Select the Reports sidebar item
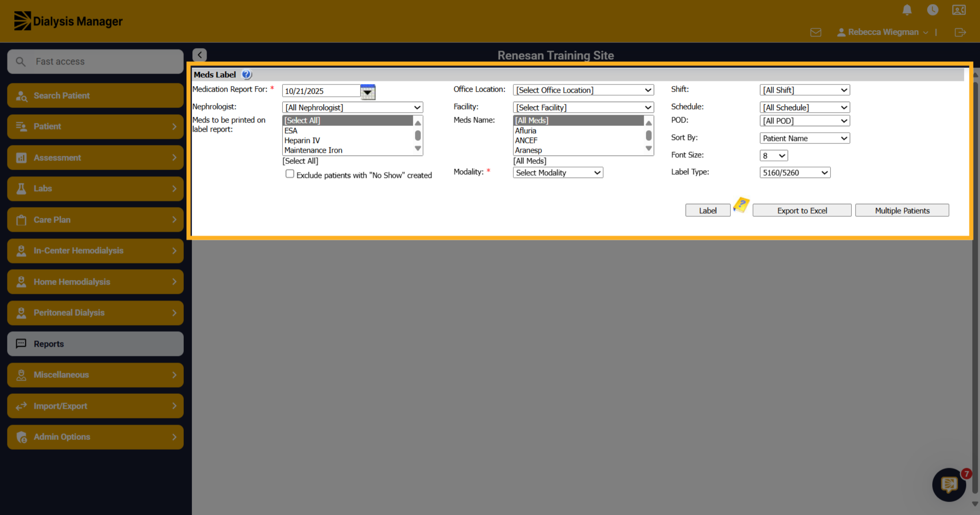 pyautogui.click(x=95, y=344)
